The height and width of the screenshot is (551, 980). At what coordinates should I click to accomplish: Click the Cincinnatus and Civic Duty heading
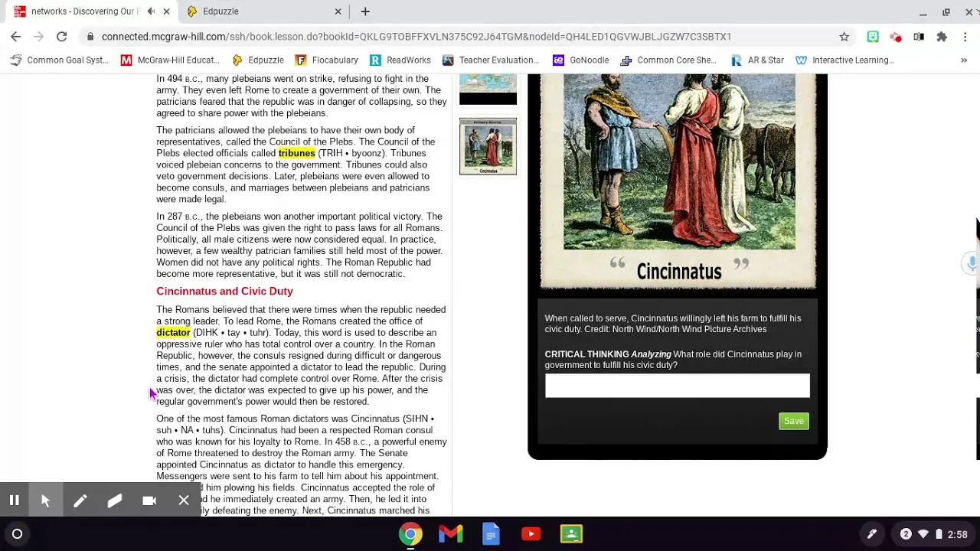coord(224,292)
